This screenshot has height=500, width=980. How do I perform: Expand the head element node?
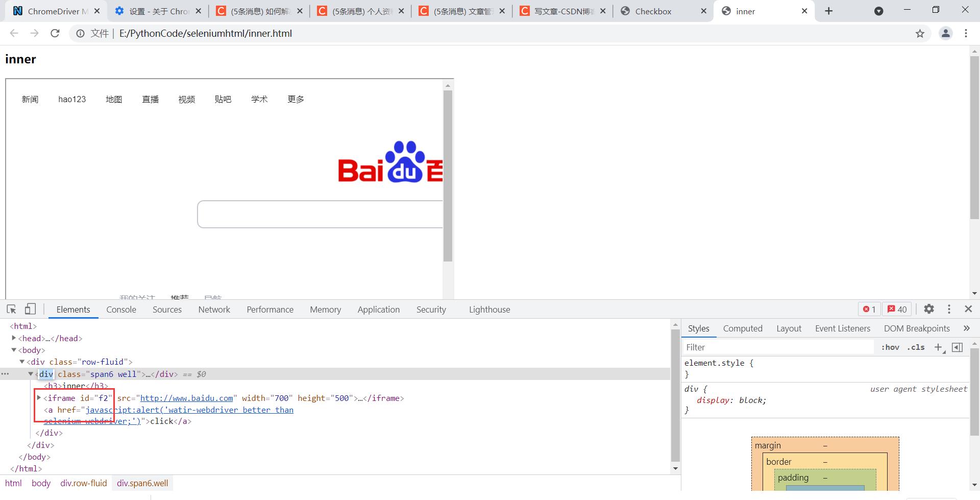click(14, 338)
